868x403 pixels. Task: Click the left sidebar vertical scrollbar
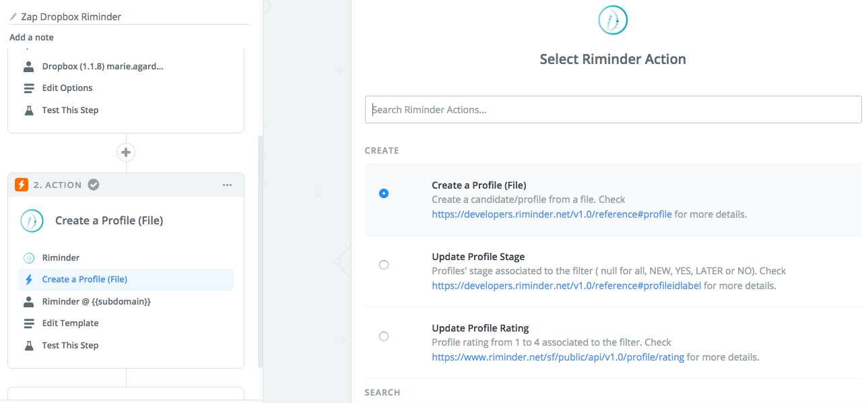point(260,251)
